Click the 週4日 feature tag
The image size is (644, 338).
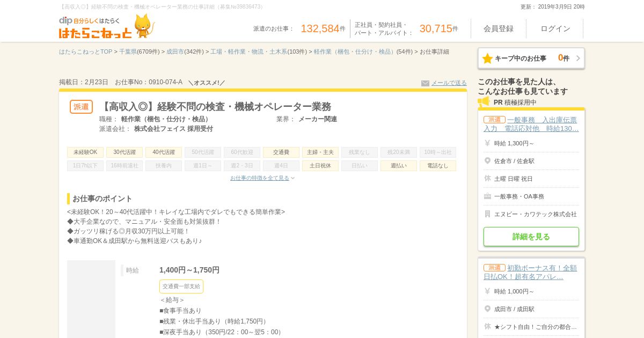click(281, 166)
